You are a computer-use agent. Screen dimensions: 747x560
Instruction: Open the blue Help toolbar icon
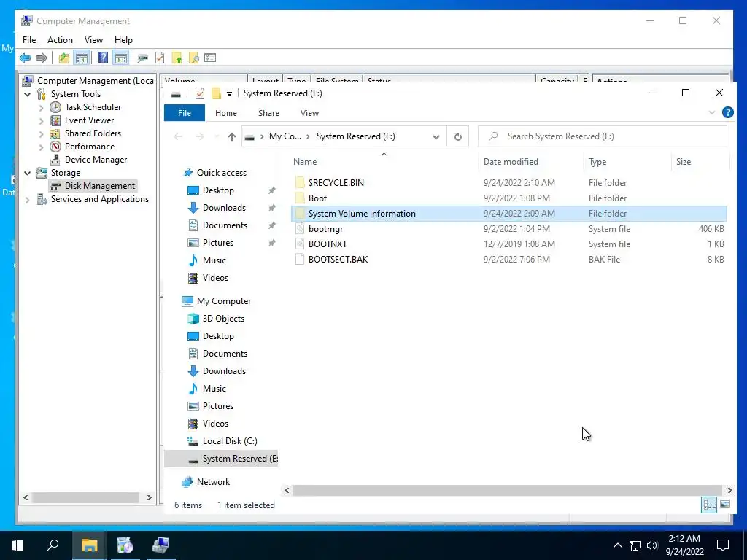point(103,58)
